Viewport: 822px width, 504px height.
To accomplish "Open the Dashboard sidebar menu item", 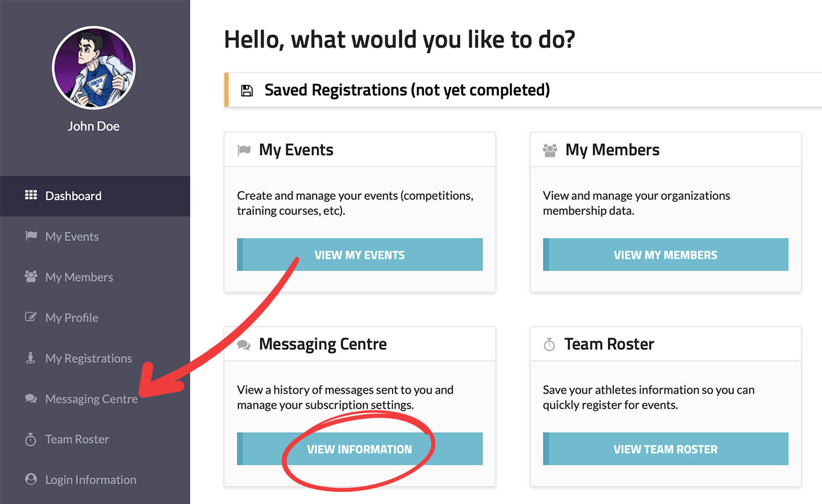I will click(73, 196).
